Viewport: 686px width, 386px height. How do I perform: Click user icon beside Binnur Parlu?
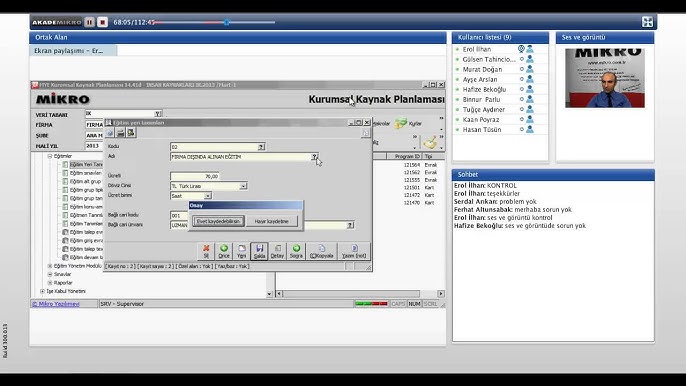[x=530, y=99]
